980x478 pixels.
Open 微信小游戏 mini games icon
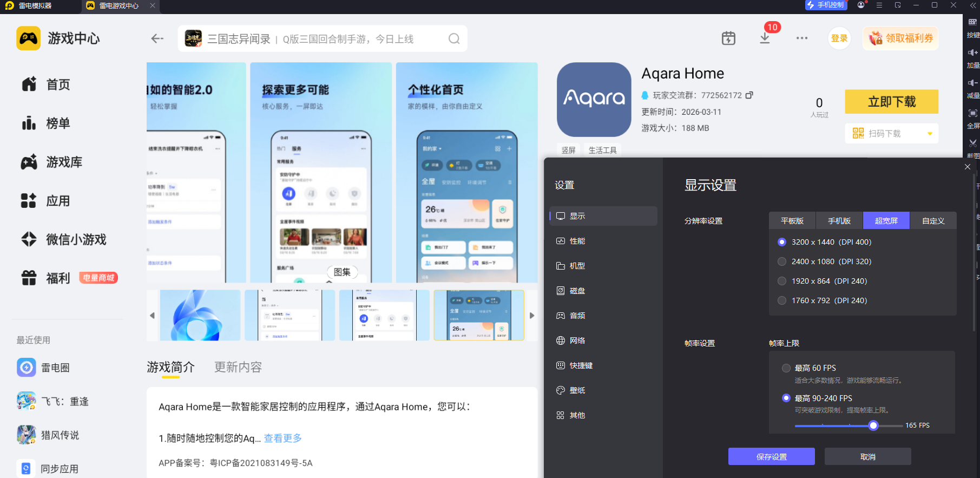[x=29, y=239]
